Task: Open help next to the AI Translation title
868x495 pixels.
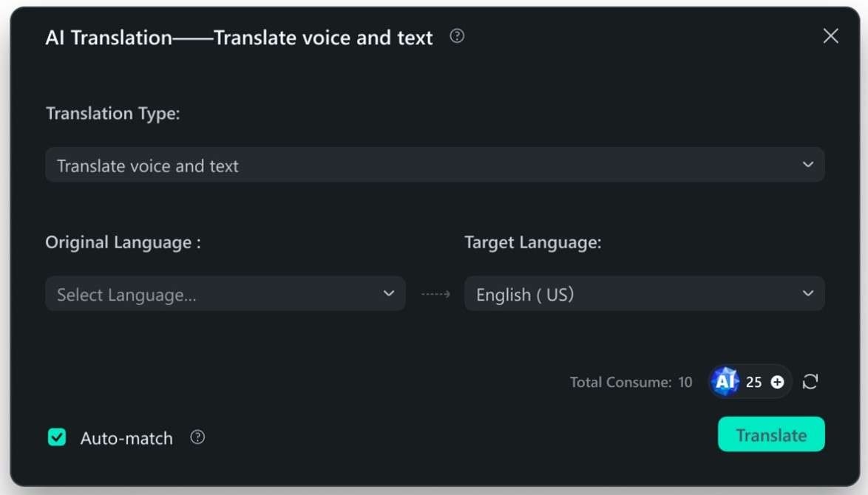Action: coord(457,36)
